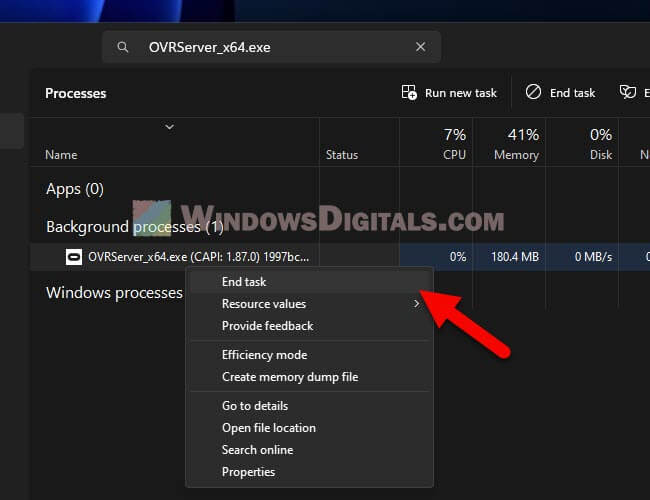Choose Create memory dump file
The width and height of the screenshot is (650, 500).
coord(309,377)
